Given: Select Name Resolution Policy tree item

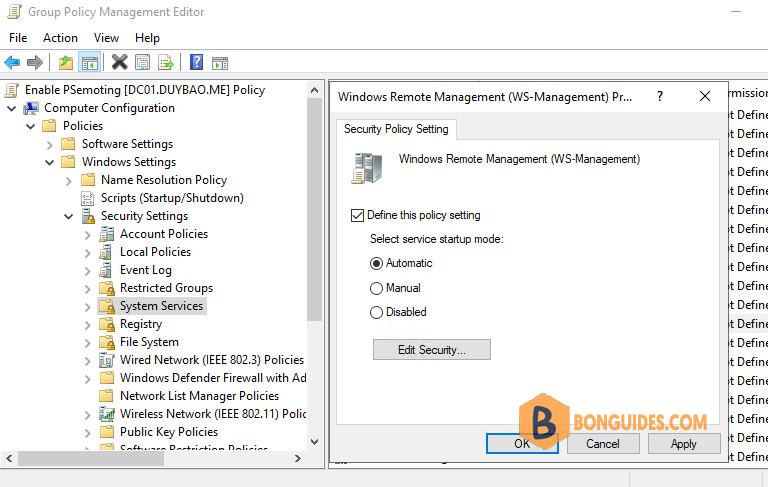Looking at the screenshot, I should tap(164, 180).
